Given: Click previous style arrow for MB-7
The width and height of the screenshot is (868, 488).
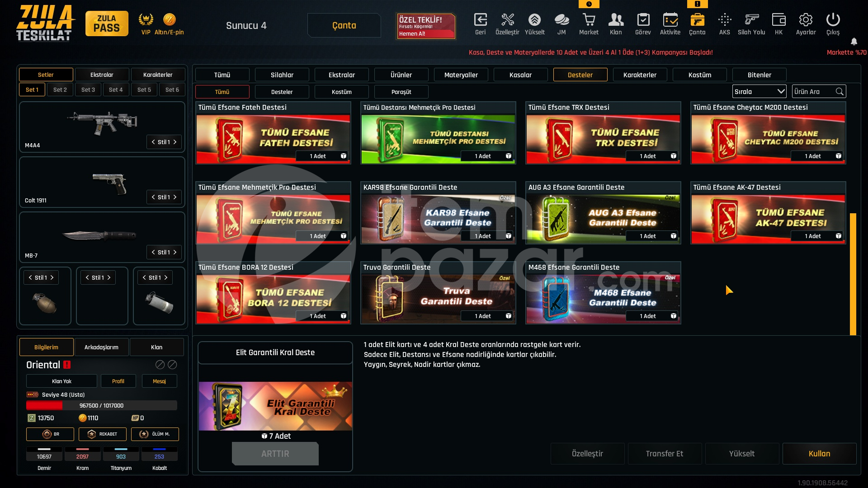Looking at the screenshot, I should click(153, 252).
